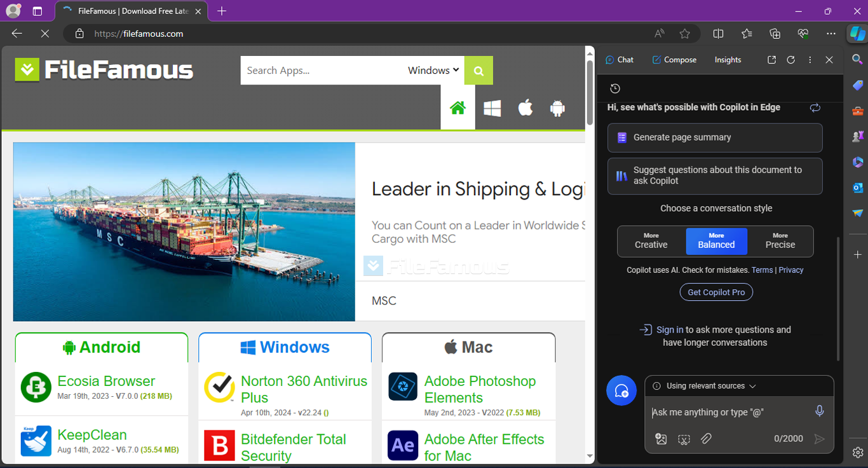Open a new tab with plus button
The width and height of the screenshot is (868, 468).
tap(221, 11)
